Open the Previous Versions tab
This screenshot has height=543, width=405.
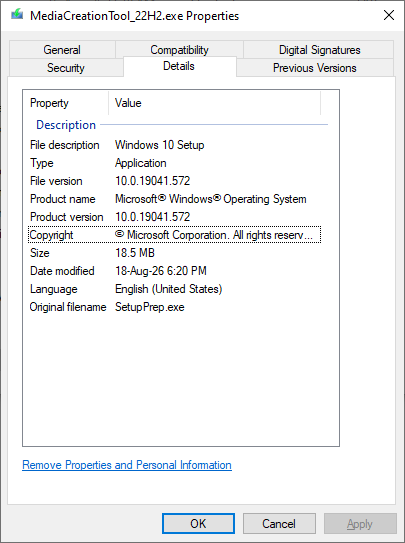click(x=315, y=68)
